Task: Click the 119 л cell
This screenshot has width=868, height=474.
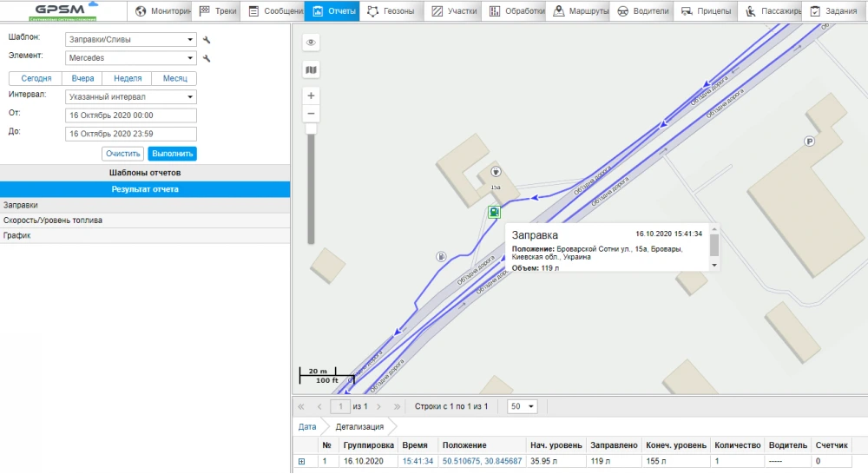Action: click(x=614, y=461)
